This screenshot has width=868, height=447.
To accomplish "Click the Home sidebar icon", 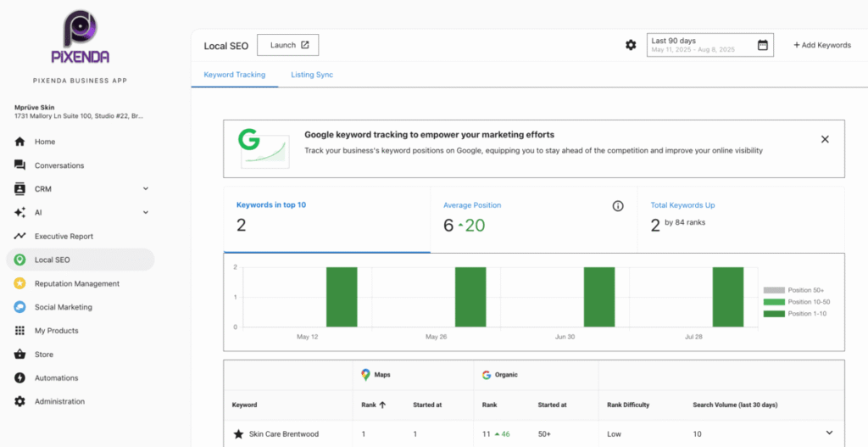I will click(x=19, y=142).
